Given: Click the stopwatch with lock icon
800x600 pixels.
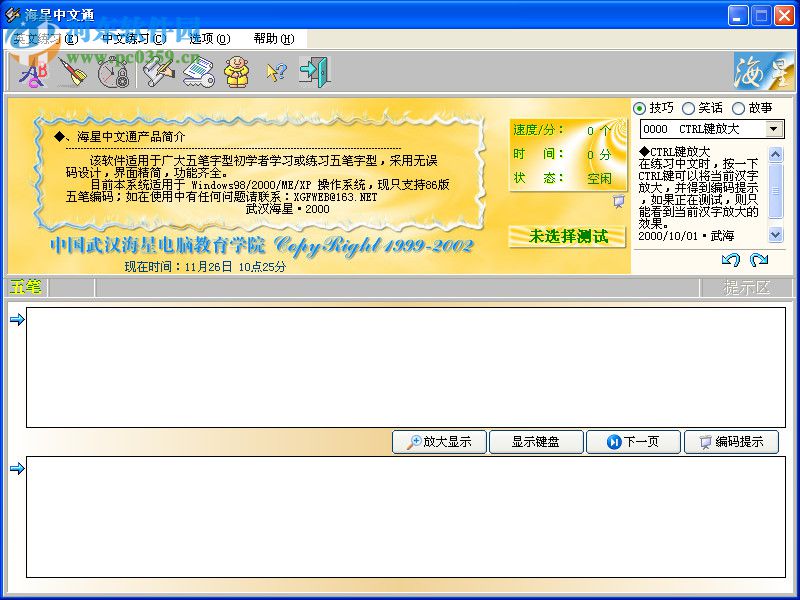Looking at the screenshot, I should [x=113, y=73].
